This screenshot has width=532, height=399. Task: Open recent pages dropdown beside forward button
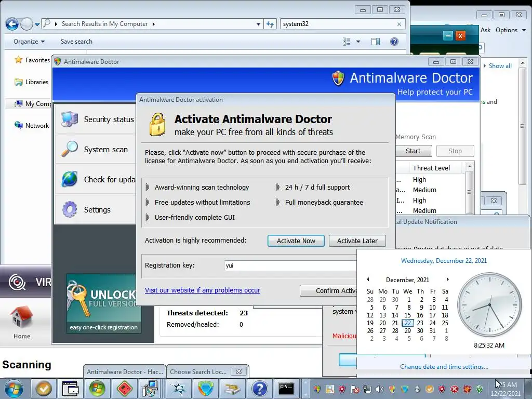tap(37, 24)
